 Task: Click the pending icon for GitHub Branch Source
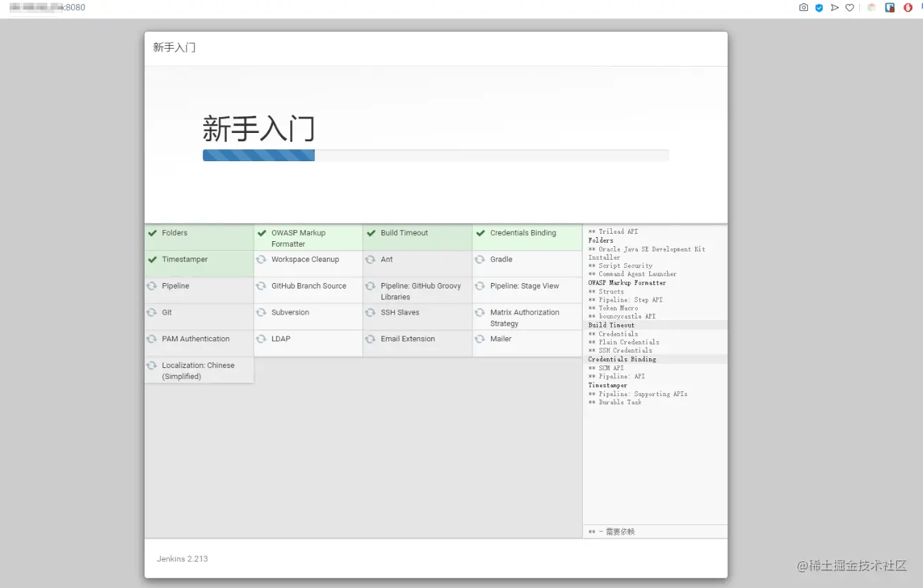[261, 286]
